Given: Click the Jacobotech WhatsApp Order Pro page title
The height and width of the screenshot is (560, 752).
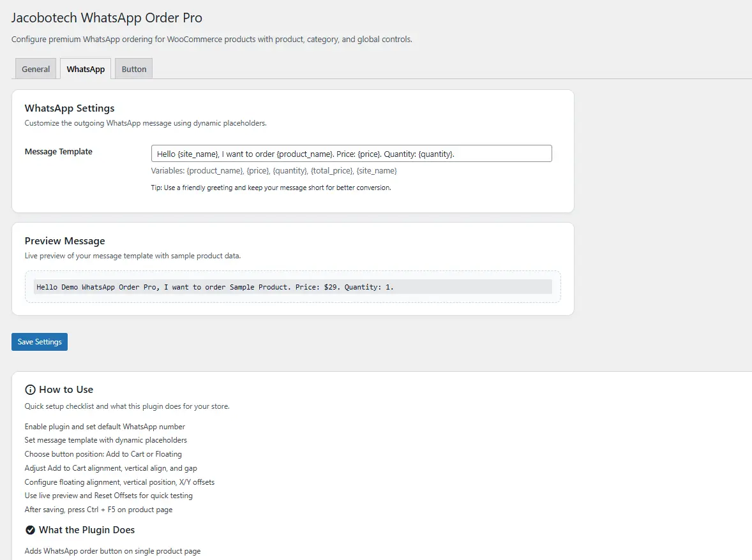Looking at the screenshot, I should coord(107,18).
